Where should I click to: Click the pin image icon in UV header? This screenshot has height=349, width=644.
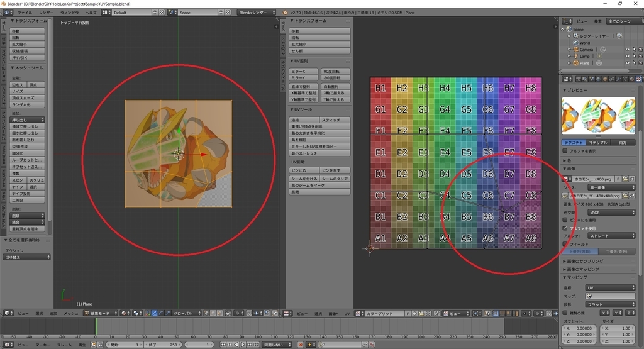[436, 313]
